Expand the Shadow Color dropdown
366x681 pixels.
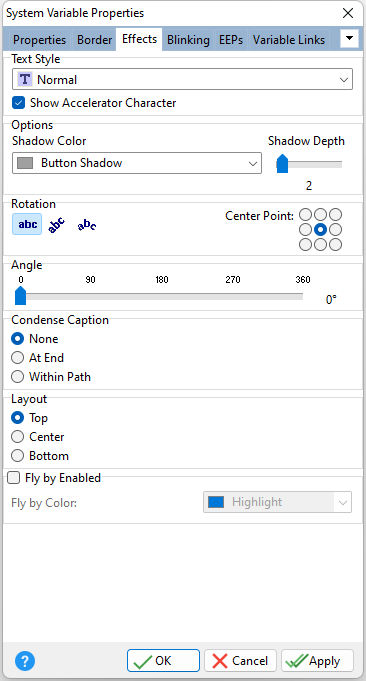(x=137, y=163)
